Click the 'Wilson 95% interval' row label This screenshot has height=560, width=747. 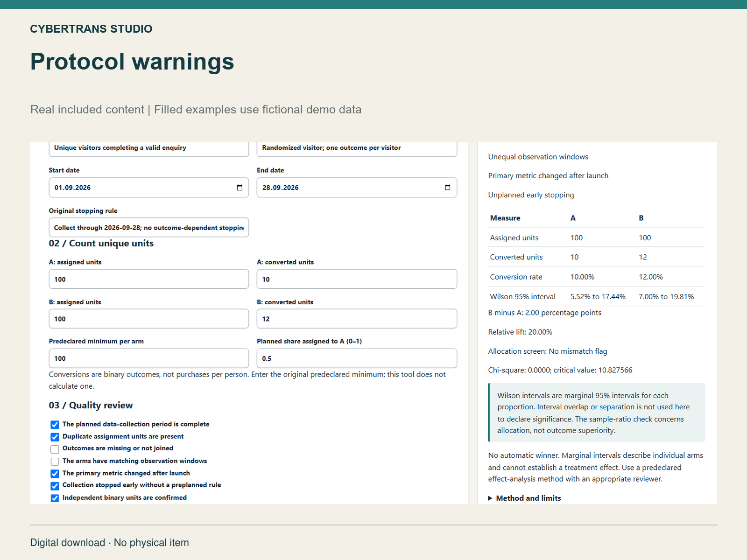pos(523,296)
